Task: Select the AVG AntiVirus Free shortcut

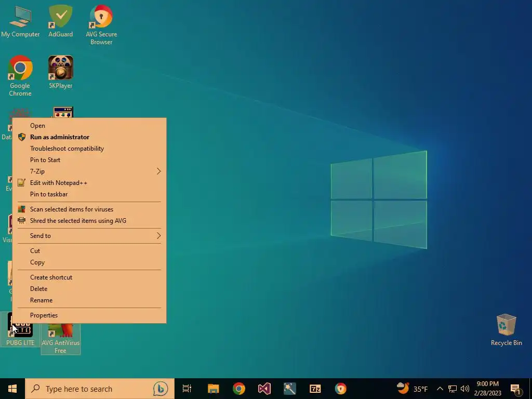Action: (x=60, y=339)
